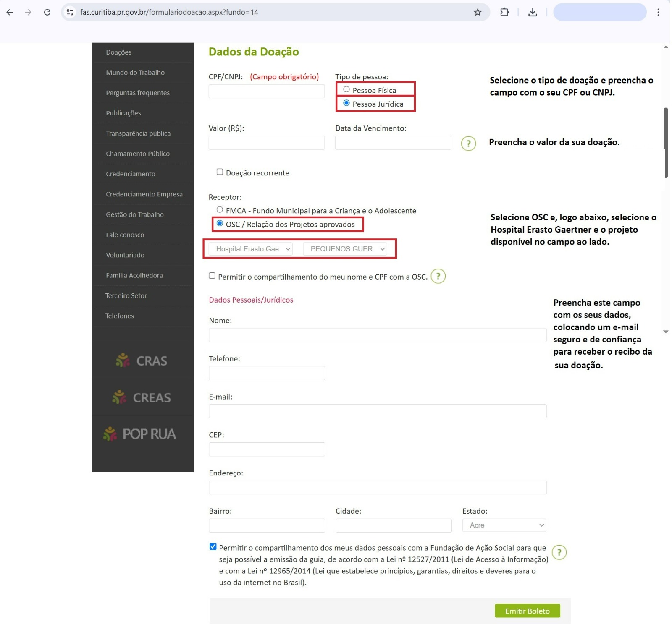Image resolution: width=672 pixels, height=627 pixels.
Task: Expand the Estado dropdown showing Acre
Action: pos(504,525)
